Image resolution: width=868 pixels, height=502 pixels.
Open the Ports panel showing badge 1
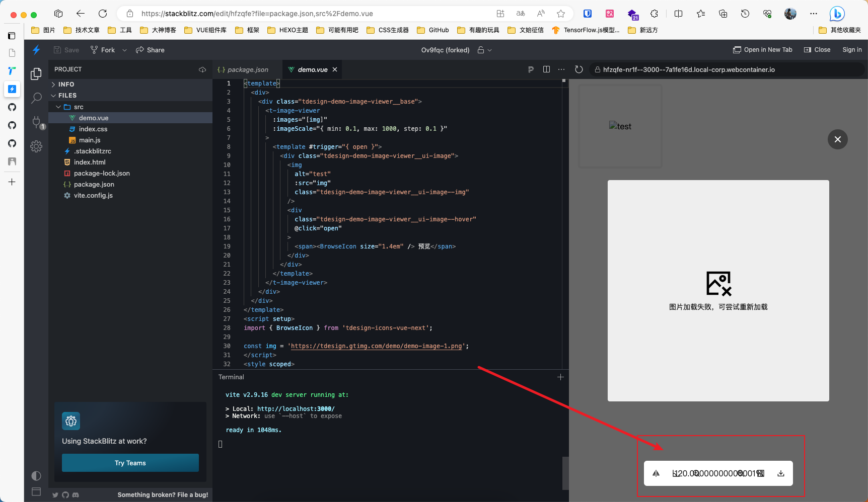point(36,122)
